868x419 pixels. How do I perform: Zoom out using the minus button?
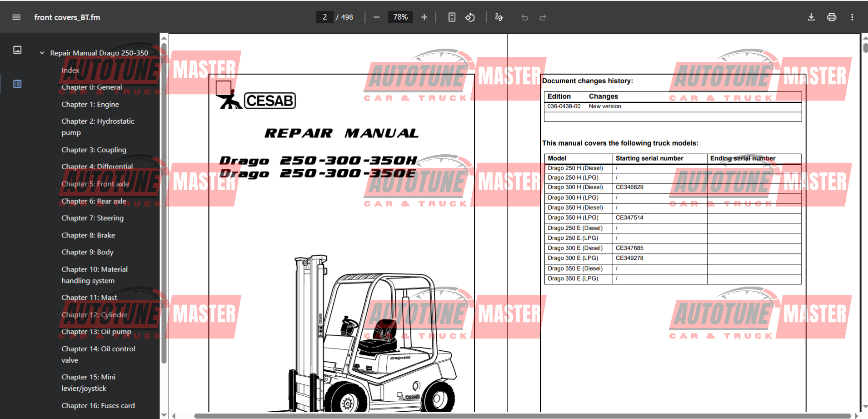click(x=376, y=17)
